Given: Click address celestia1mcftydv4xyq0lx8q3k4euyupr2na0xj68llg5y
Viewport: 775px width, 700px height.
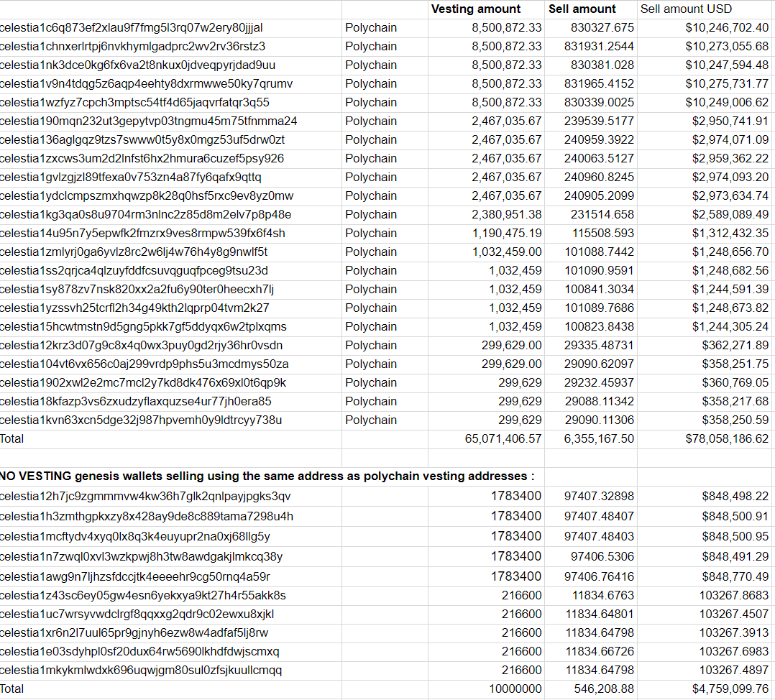Looking at the screenshot, I should point(135,536).
